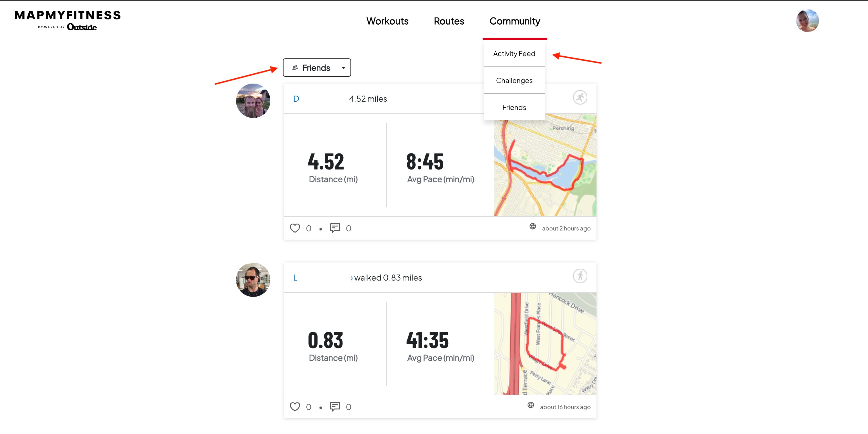Like the 0.83 miles walk post
Screen dimensions: 868x434
click(x=295, y=407)
